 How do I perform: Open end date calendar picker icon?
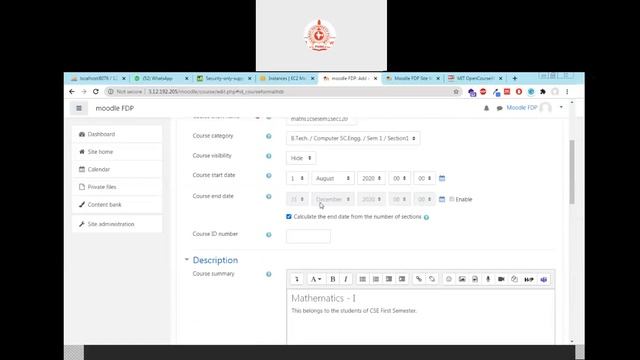click(x=442, y=199)
